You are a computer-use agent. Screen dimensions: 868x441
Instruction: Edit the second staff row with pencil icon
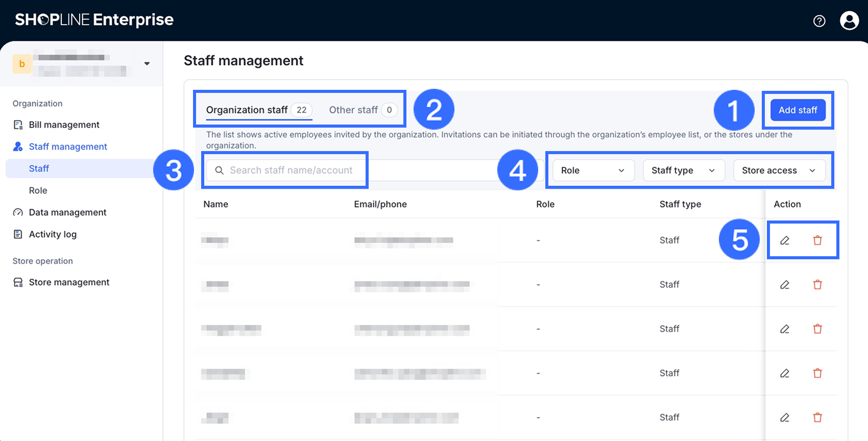click(785, 285)
